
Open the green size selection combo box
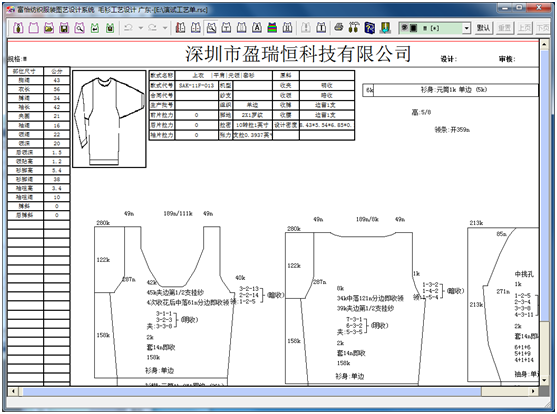pos(435,28)
